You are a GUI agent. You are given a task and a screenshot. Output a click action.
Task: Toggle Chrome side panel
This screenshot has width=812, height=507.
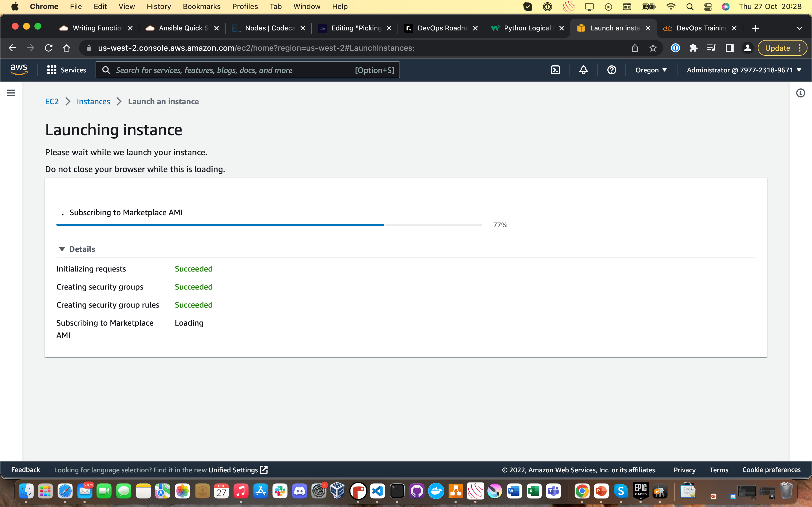click(729, 48)
